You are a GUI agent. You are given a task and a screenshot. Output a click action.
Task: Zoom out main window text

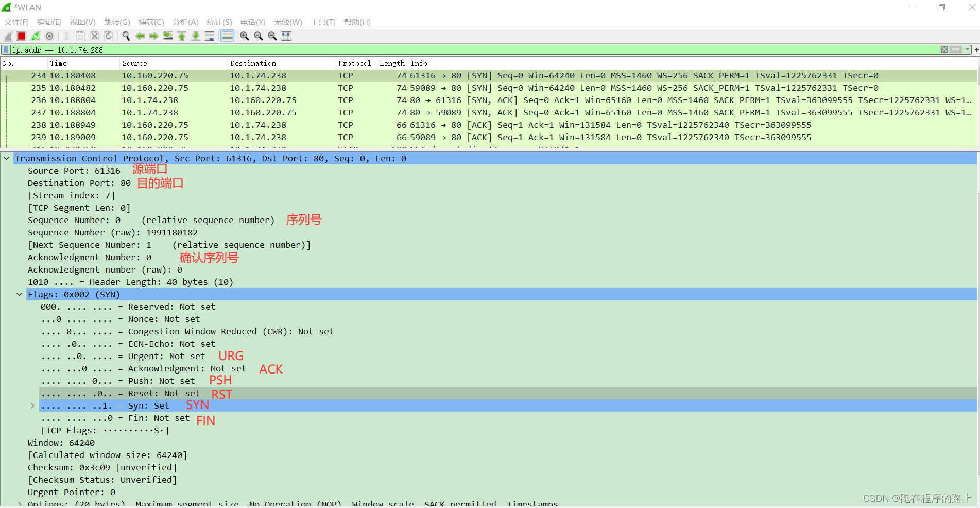(259, 36)
